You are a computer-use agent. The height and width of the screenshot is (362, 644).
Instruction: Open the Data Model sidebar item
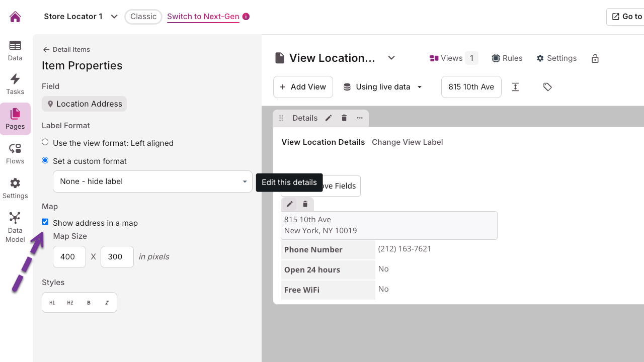tap(15, 227)
